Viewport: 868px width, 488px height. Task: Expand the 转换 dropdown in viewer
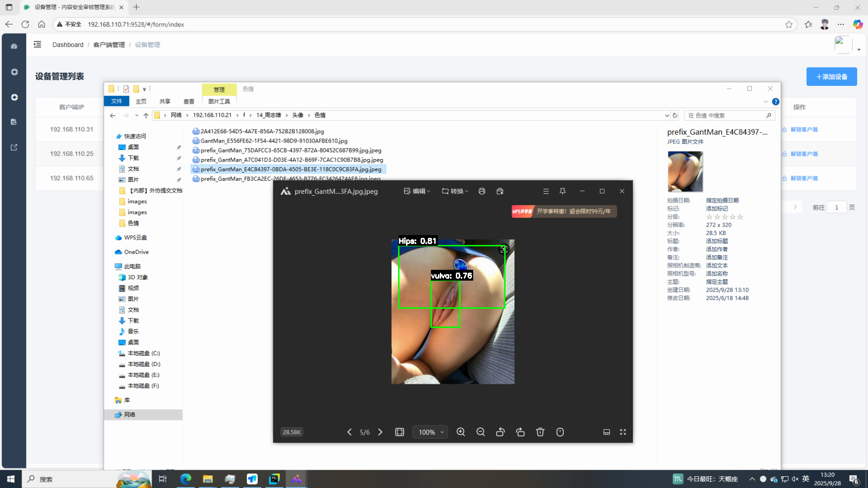pos(454,191)
